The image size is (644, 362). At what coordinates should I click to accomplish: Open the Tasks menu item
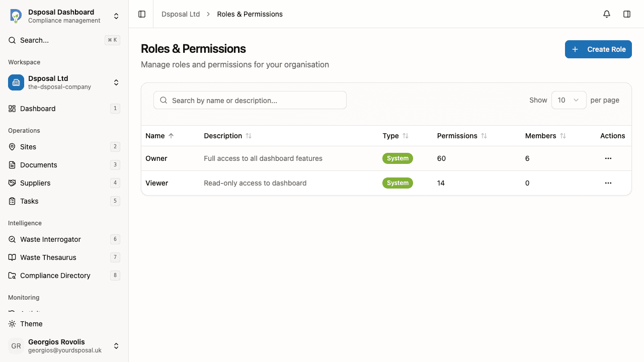click(30, 201)
